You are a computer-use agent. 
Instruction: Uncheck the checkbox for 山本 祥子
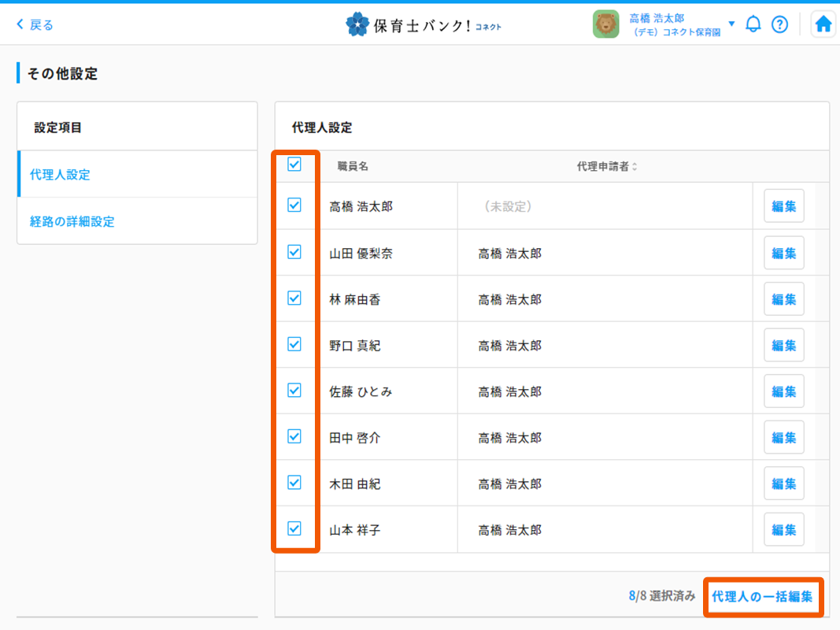pyautogui.click(x=294, y=528)
